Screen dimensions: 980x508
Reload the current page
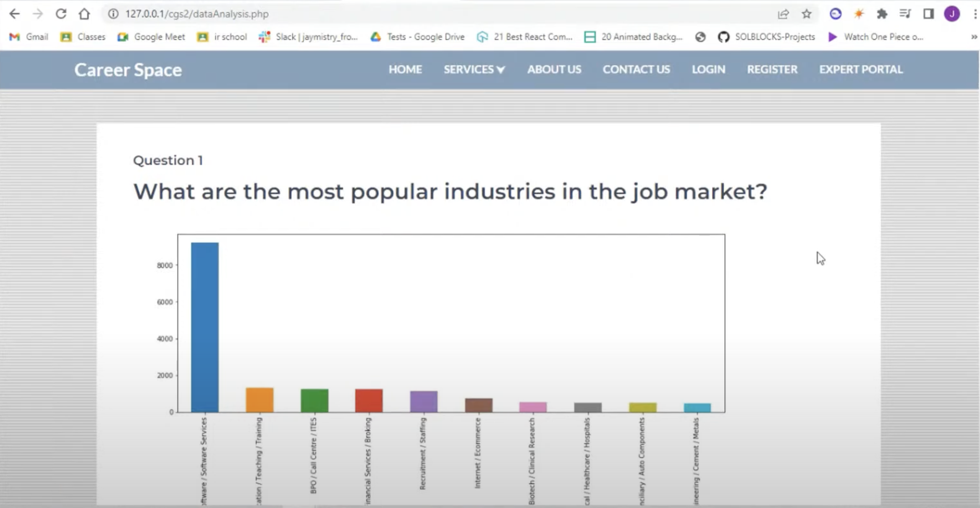point(61,14)
